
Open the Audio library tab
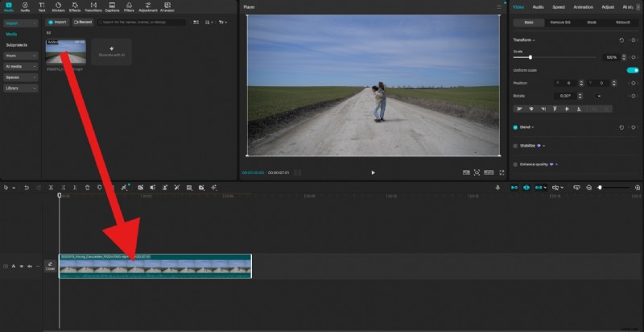coord(25,6)
